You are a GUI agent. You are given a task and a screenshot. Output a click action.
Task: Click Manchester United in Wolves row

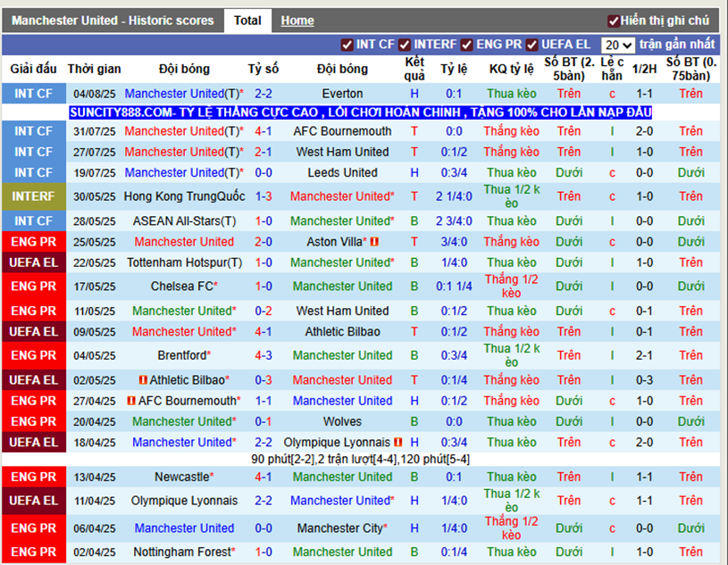[182, 421]
